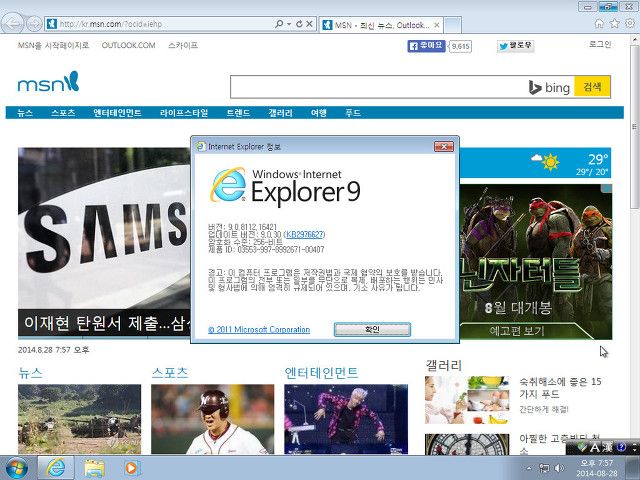This screenshot has height=480, width=640.
Task: Click the baseball player sports thumbnail
Action: coord(213,419)
